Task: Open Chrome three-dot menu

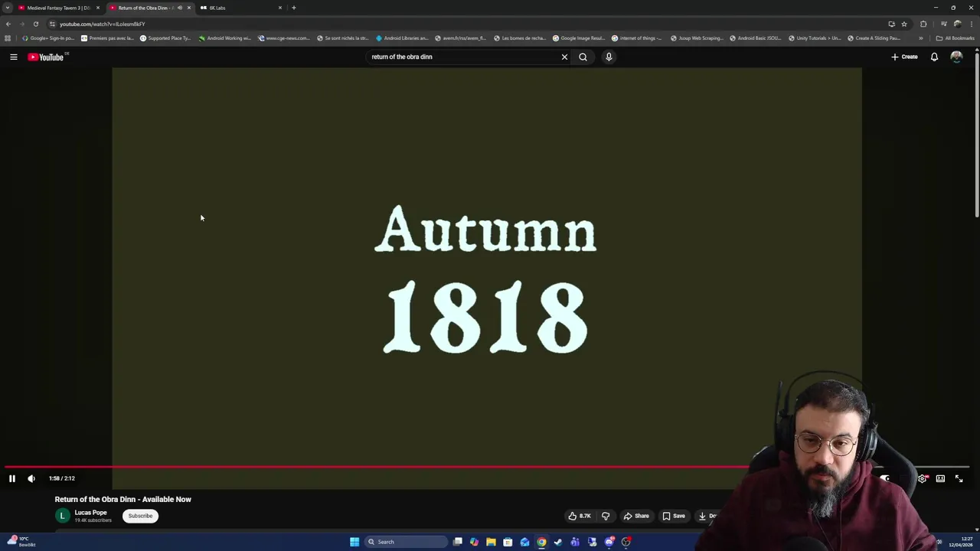Action: click(971, 24)
